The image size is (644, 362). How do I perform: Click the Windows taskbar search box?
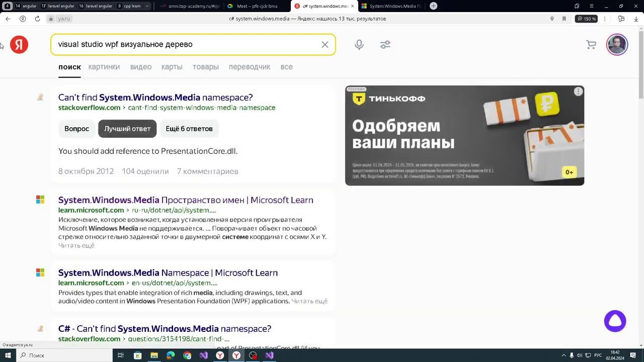(64, 355)
